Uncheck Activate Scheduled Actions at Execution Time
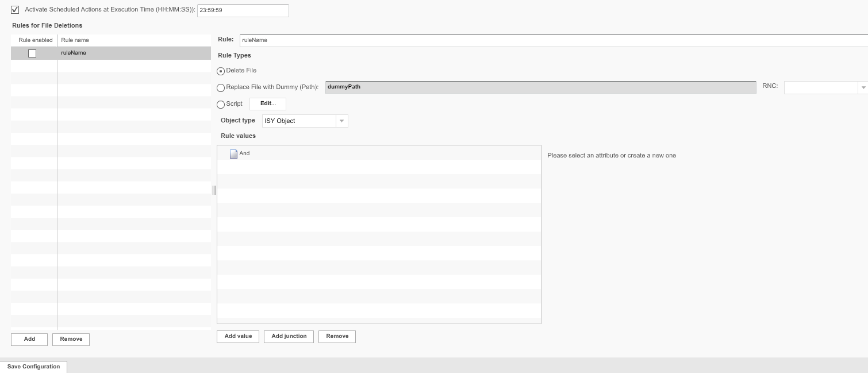Screen dimensions: 868x373 click(x=14, y=9)
